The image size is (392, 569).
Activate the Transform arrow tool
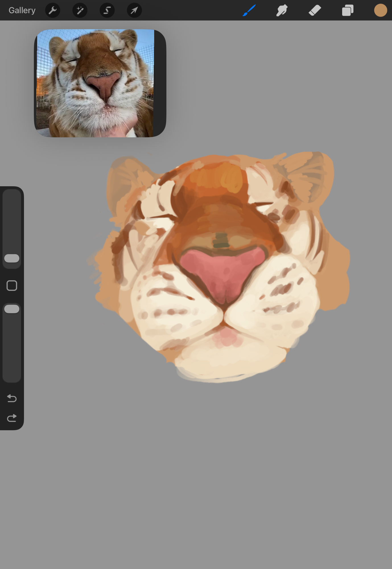[134, 11]
